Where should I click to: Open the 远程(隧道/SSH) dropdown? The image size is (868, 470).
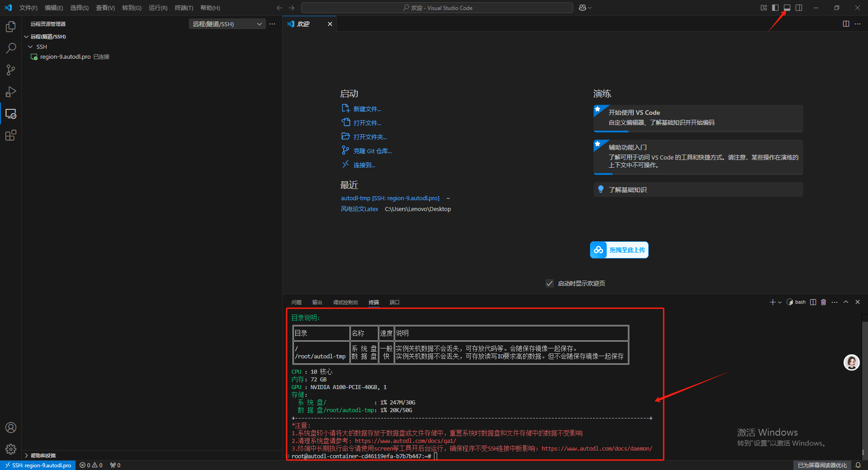(227, 24)
